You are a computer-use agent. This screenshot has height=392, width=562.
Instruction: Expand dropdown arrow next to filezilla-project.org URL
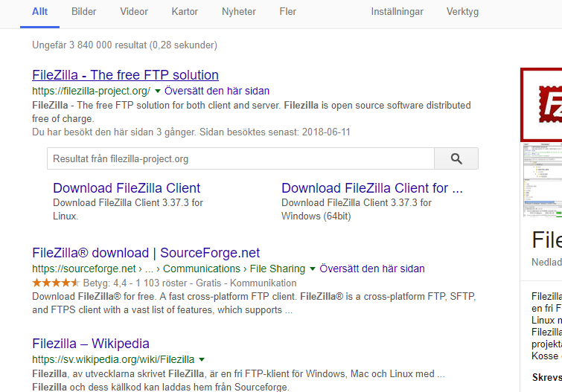(157, 91)
